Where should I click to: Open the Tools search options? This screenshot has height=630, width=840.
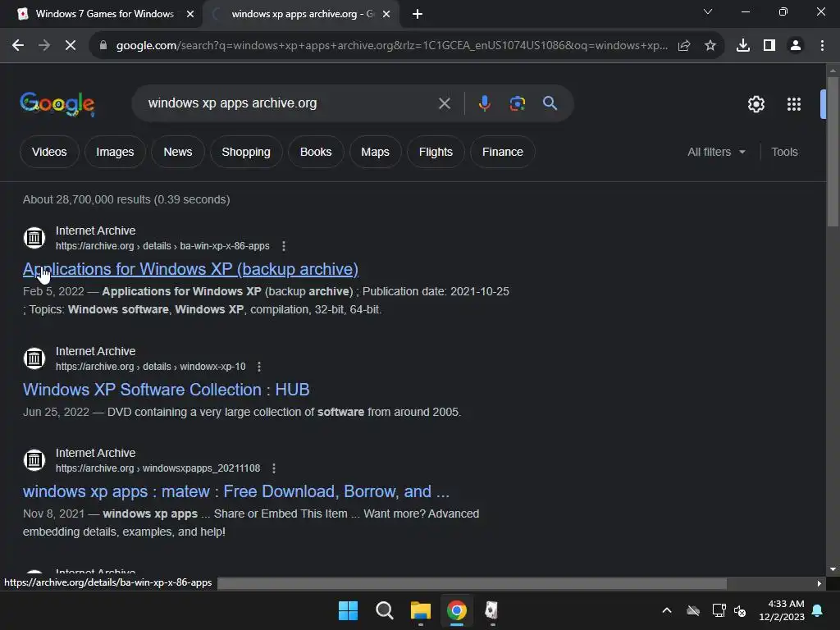(784, 152)
